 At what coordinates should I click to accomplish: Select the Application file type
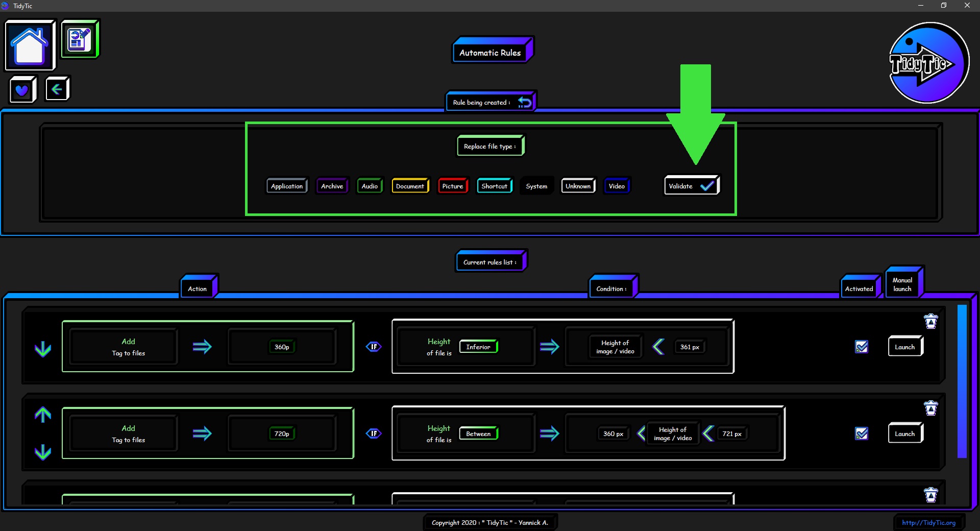pyautogui.click(x=287, y=186)
